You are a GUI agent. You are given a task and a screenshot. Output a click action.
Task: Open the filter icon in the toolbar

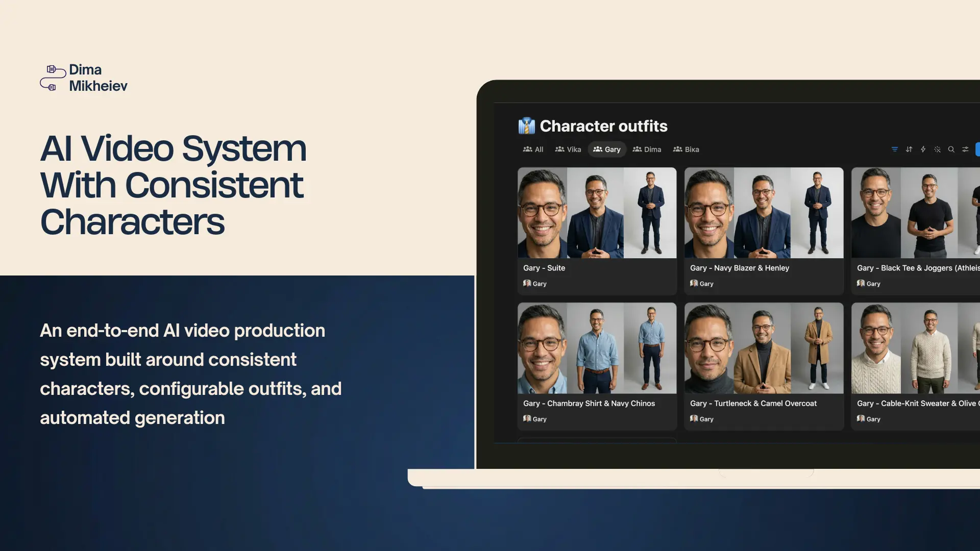(895, 149)
